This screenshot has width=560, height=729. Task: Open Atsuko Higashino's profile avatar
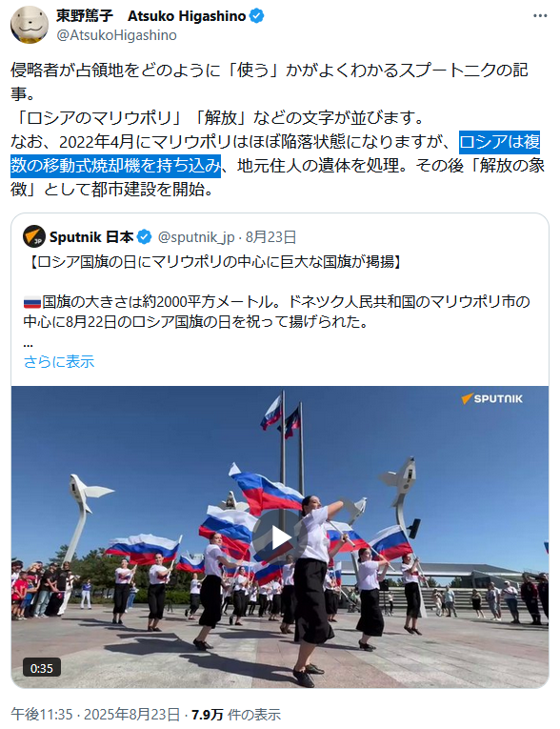[30, 25]
